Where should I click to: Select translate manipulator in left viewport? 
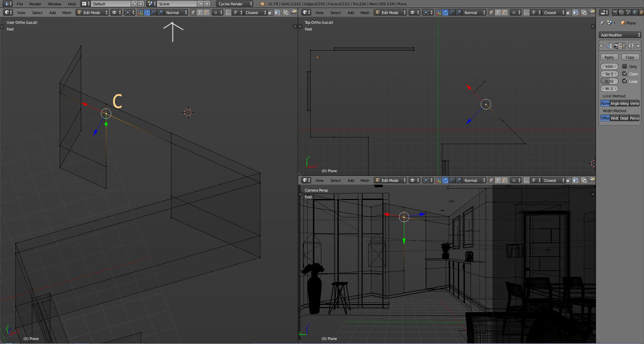tap(147, 12)
